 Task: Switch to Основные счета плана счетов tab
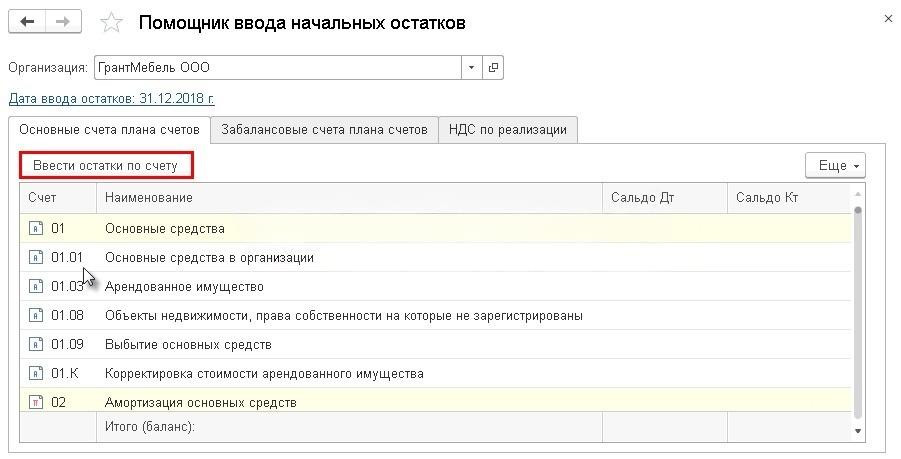tap(109, 130)
